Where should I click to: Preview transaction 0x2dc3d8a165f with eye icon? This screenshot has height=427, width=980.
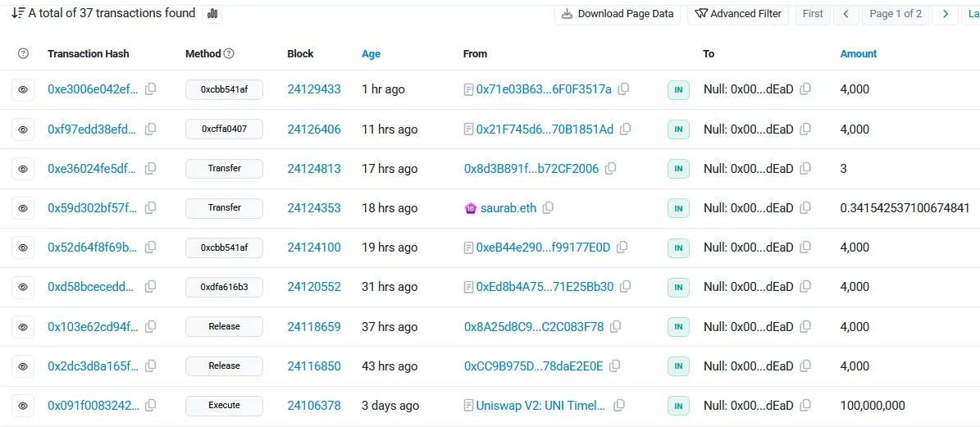pyautogui.click(x=23, y=366)
